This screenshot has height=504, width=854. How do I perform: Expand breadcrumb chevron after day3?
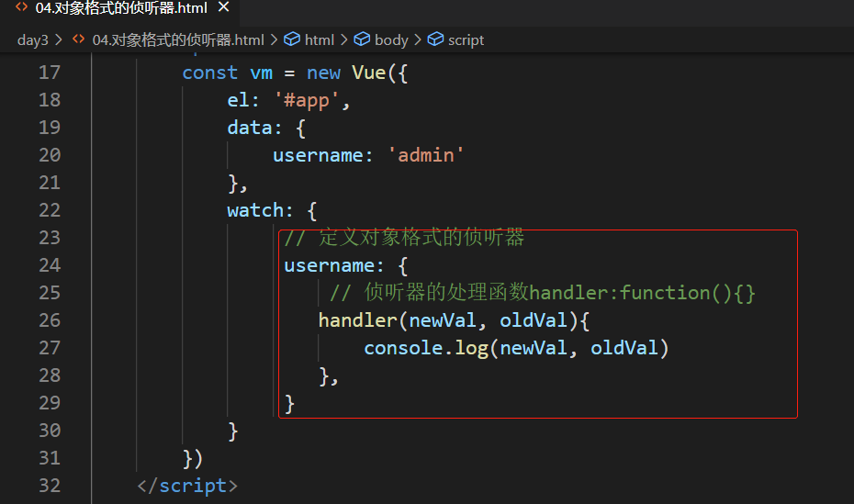click(x=59, y=40)
